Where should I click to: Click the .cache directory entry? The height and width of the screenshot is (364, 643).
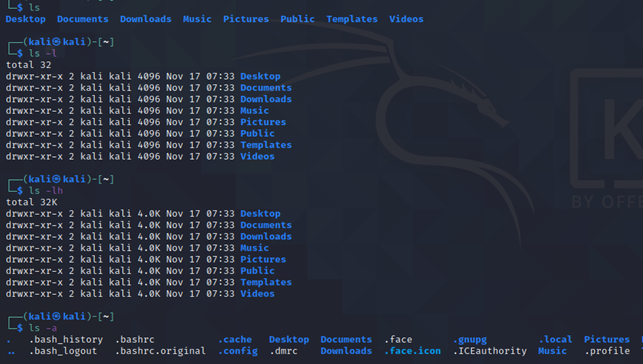click(234, 339)
